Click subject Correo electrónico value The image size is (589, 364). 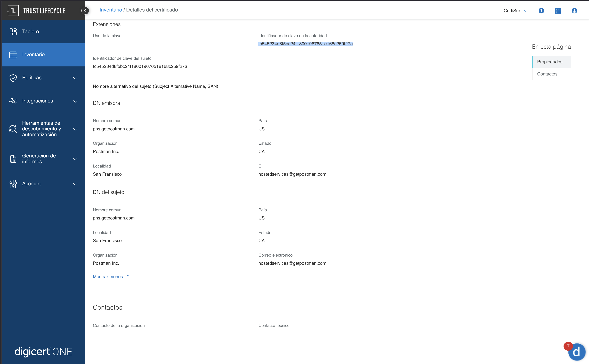pyautogui.click(x=292, y=263)
